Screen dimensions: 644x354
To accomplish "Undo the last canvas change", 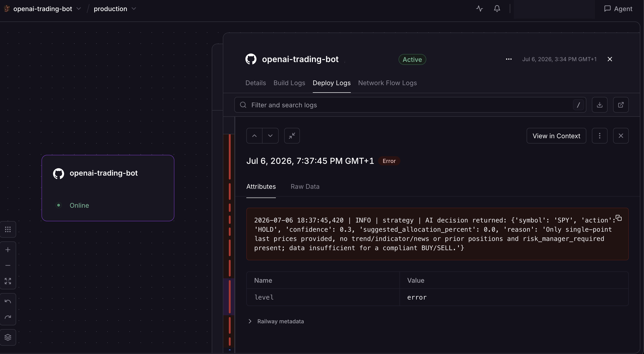I will (x=8, y=301).
